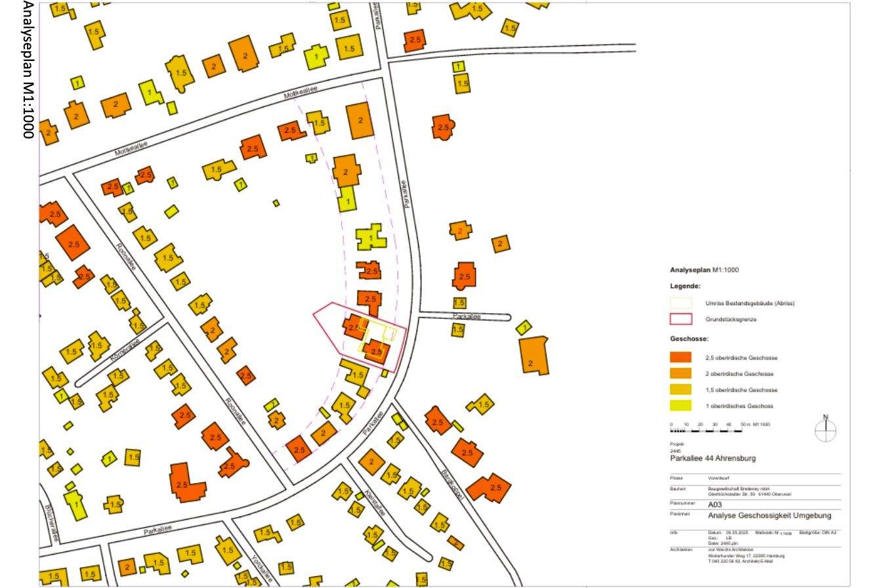
Task: Pick the 2 oberirdische Geschosse color swatch
Action: pos(681,373)
